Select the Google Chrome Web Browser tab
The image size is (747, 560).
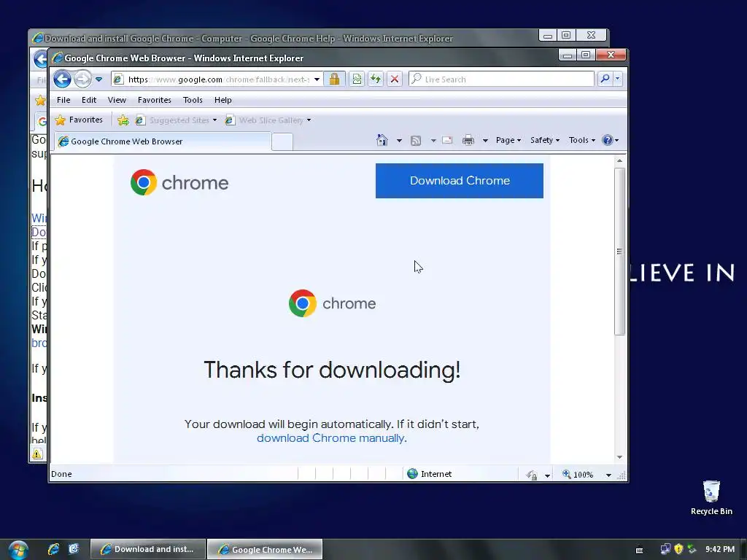(162, 141)
